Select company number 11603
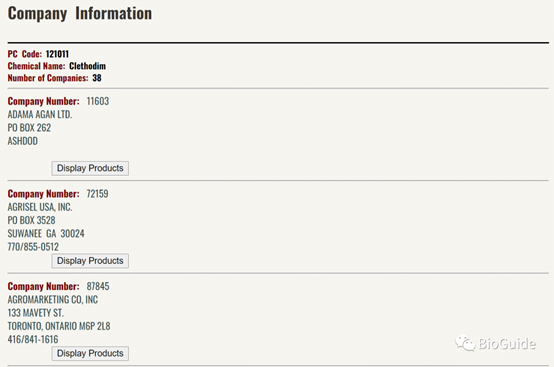This screenshot has height=367, width=554. (98, 101)
